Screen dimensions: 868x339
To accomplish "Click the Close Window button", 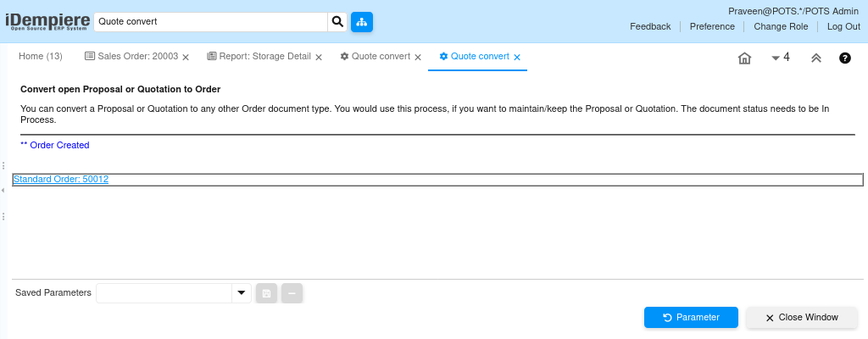I will (x=802, y=318).
